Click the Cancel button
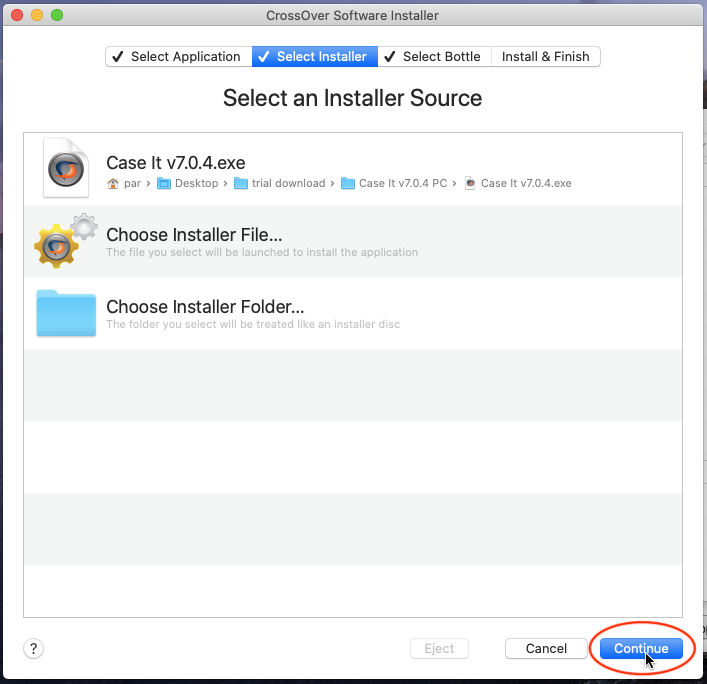The height and width of the screenshot is (684, 707). 546,648
